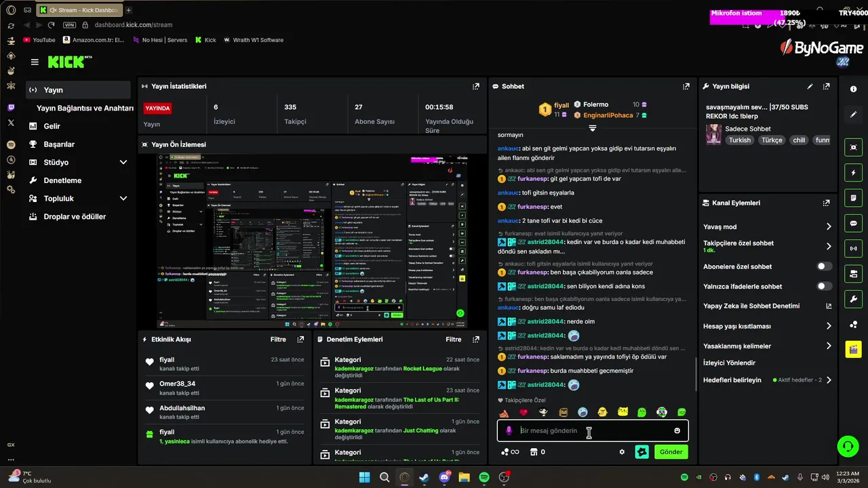868x488 pixels.
Task: Open Hedefleri belirleyin goals
Action: pyautogui.click(x=768, y=380)
